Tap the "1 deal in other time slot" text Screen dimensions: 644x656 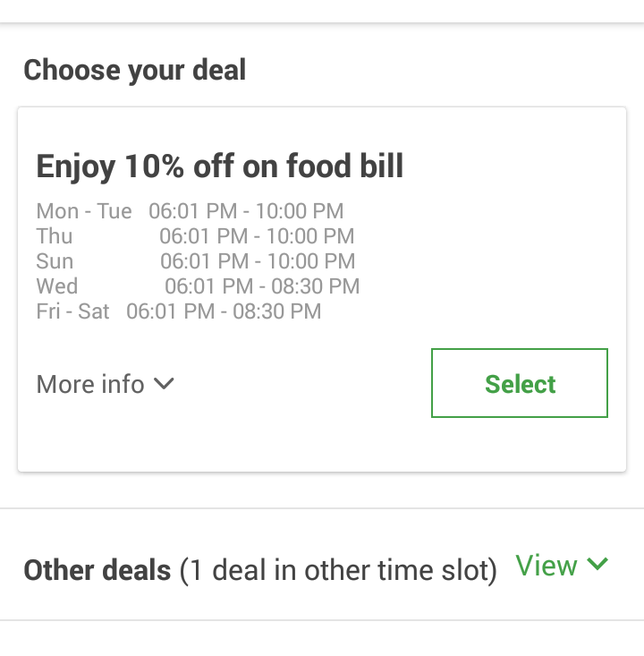click(x=338, y=570)
